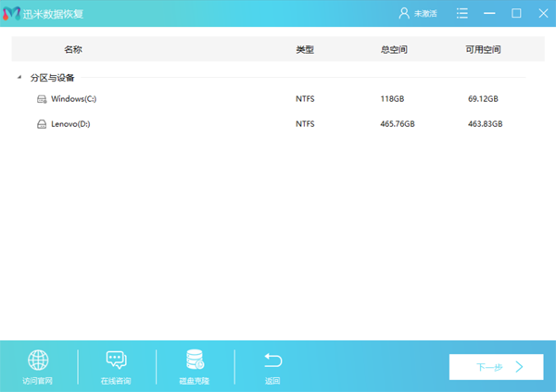This screenshot has height=392, width=556.
Task: Click the return back arrow icon
Action: click(272, 360)
